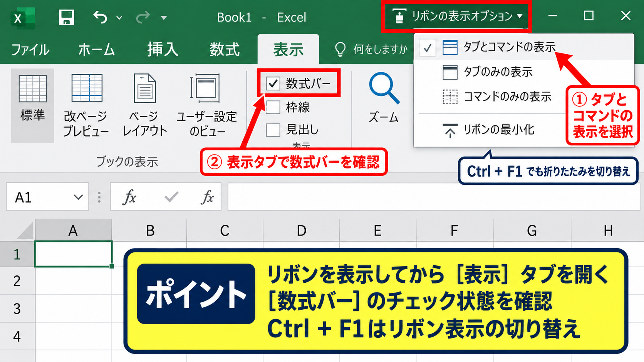This screenshot has width=644, height=362.
Task: Open the ファイル tab
Action: pyautogui.click(x=30, y=49)
